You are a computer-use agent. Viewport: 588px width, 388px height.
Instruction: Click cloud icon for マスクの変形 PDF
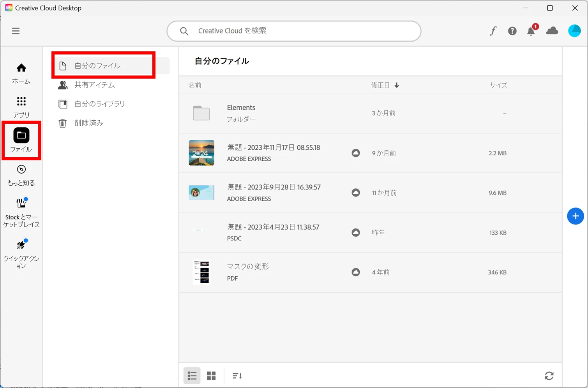356,272
